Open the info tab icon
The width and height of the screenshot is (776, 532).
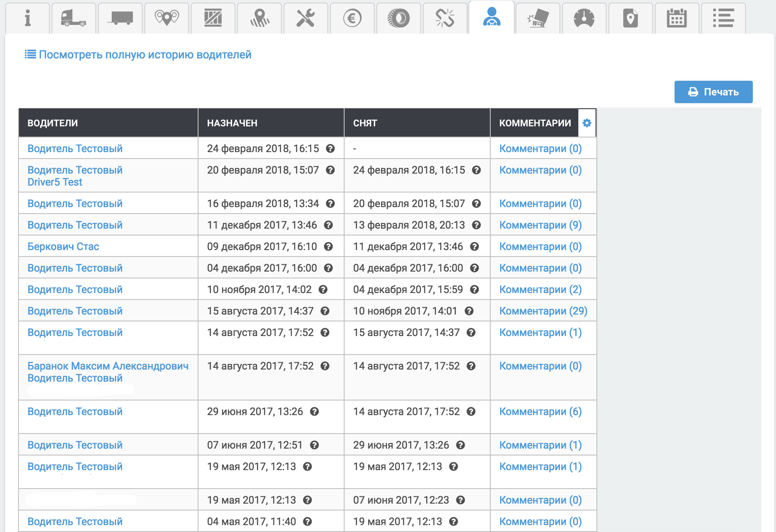point(27,18)
